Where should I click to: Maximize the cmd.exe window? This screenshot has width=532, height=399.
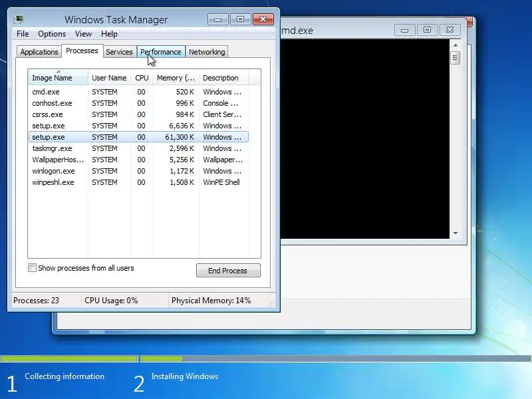click(427, 30)
